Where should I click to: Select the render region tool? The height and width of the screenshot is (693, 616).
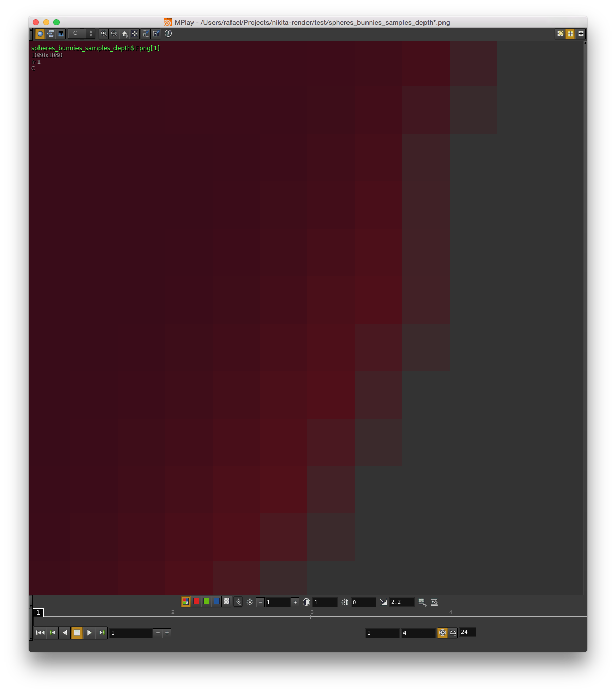(x=146, y=34)
